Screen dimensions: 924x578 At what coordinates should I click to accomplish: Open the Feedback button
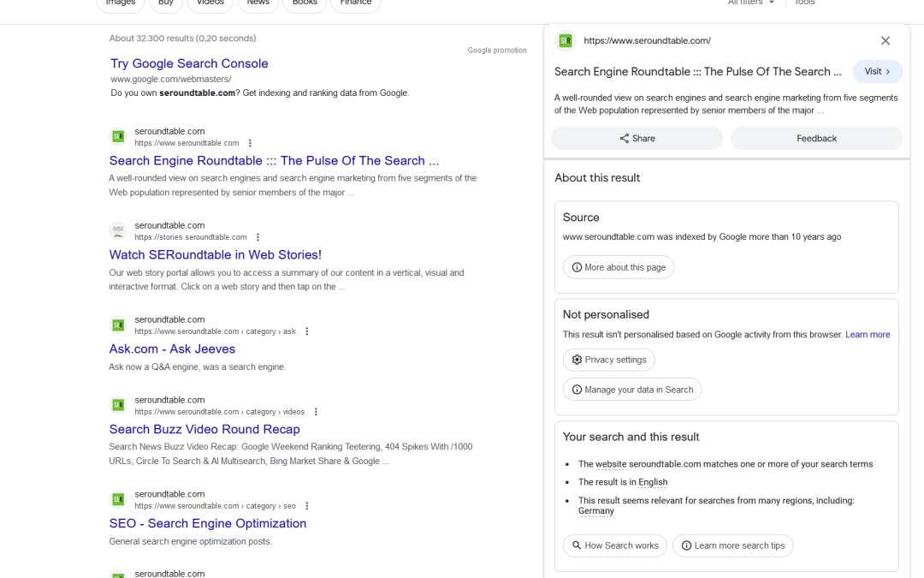coord(816,138)
